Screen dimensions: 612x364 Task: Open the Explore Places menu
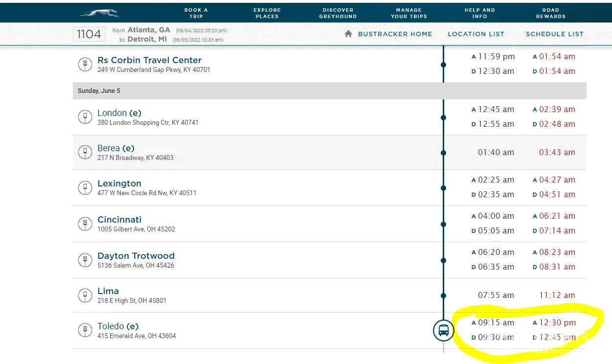[x=267, y=13]
